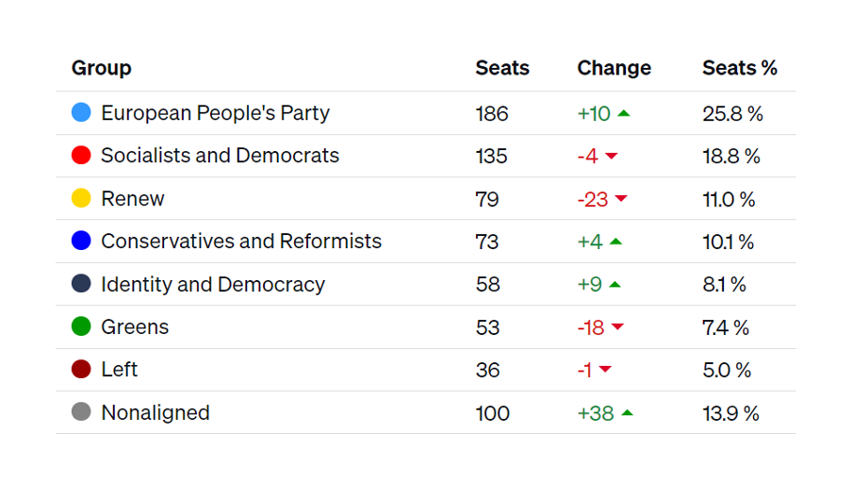Screen dimensions: 868x483
Task: Click the Left group name
Action: click(x=120, y=370)
